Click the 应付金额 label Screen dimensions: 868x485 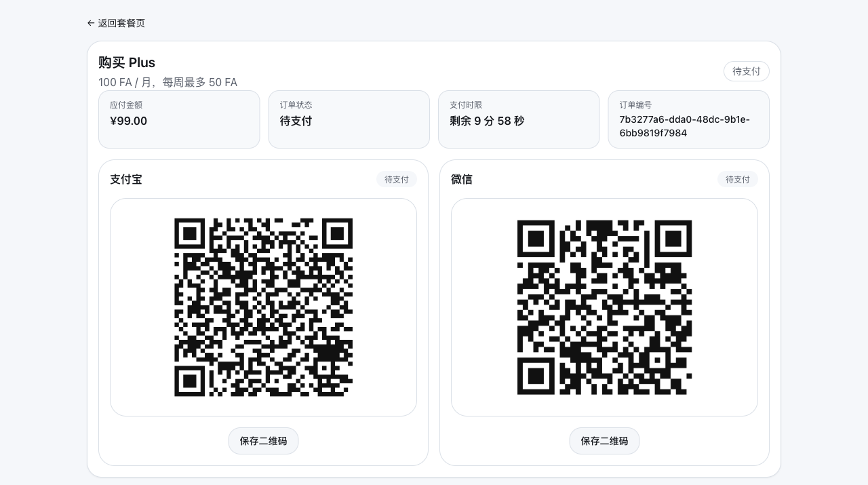coord(126,105)
